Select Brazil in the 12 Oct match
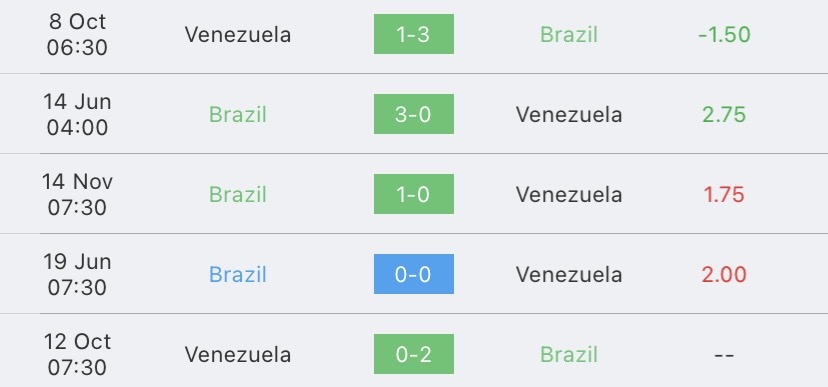This screenshot has height=387, width=828. pos(569,354)
